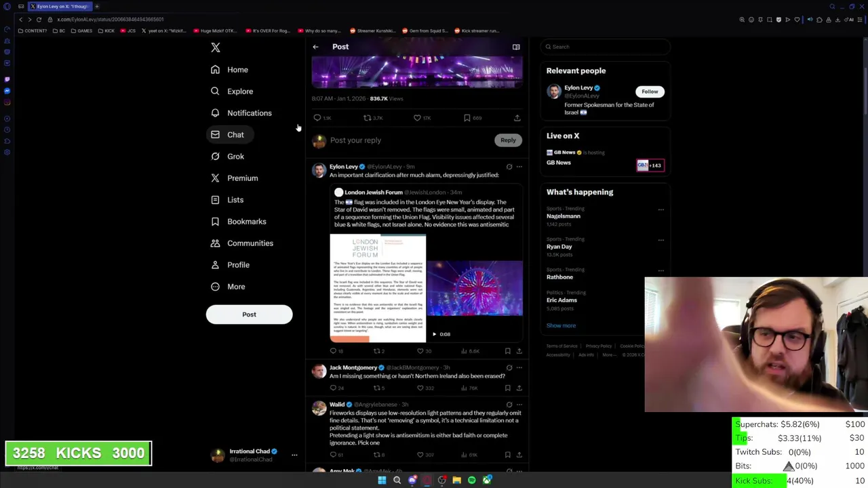The height and width of the screenshot is (488, 868).
Task: Repost the Eylon Levy reply
Action: [378, 351]
